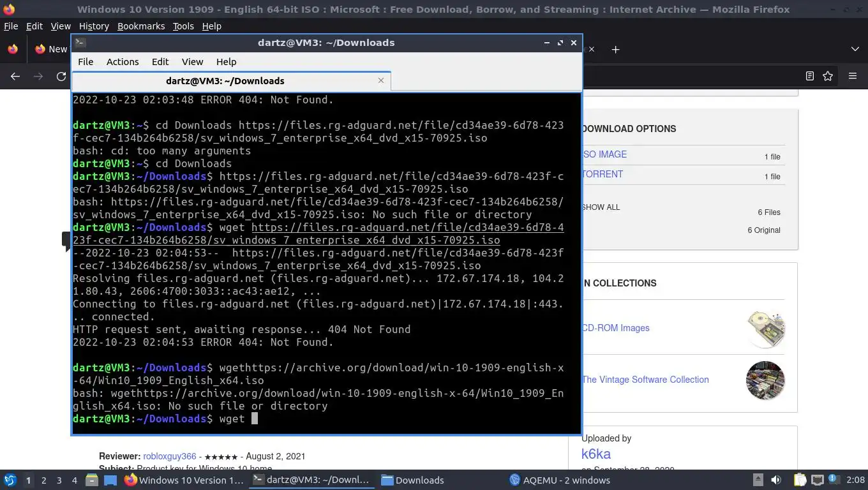Open reviewer robloxguy366 profile link

point(170,456)
